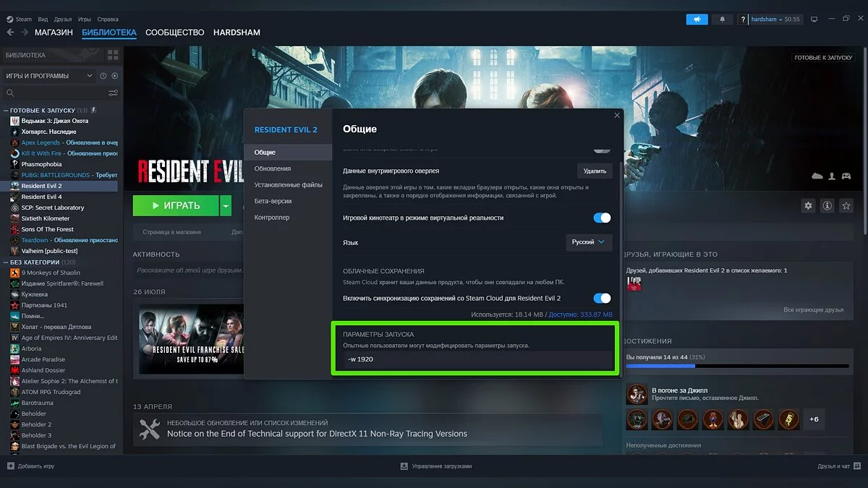The height and width of the screenshot is (488, 868).
Task: Go forward with the right arrow
Action: [x=25, y=33]
